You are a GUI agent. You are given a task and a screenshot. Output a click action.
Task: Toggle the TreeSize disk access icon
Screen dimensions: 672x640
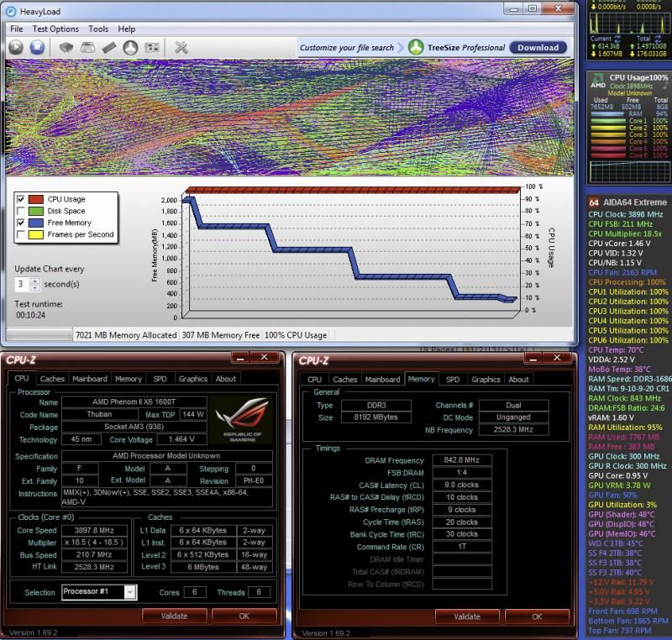(x=130, y=47)
